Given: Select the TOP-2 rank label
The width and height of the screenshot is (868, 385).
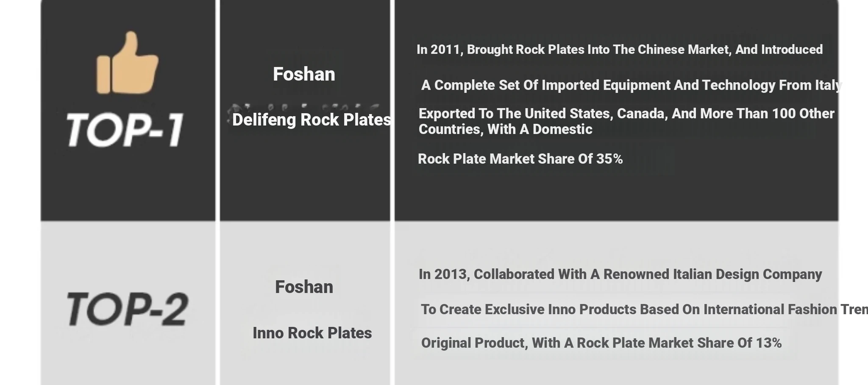Looking at the screenshot, I should [x=127, y=309].
